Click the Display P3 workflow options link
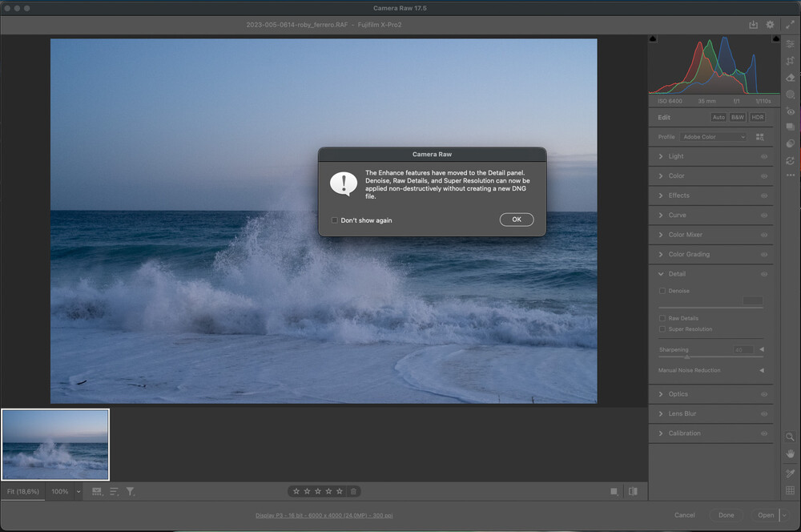This screenshot has height=532, width=801. [x=324, y=515]
